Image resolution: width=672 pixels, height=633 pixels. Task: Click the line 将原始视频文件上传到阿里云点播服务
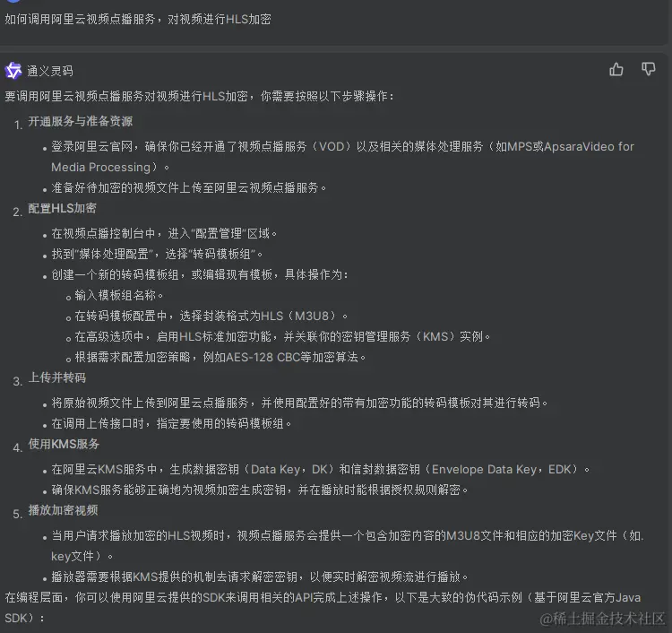click(x=300, y=403)
